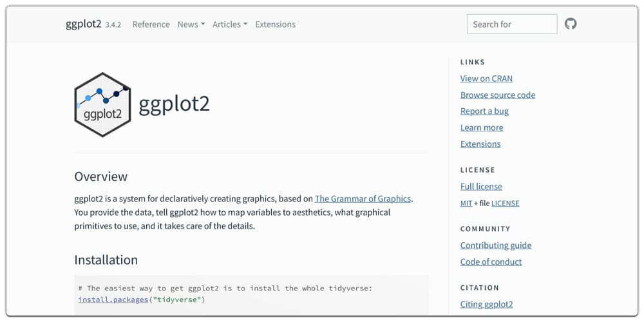The width and height of the screenshot is (644, 322).
Task: Follow The Grammar of Graphics link
Action: [363, 199]
